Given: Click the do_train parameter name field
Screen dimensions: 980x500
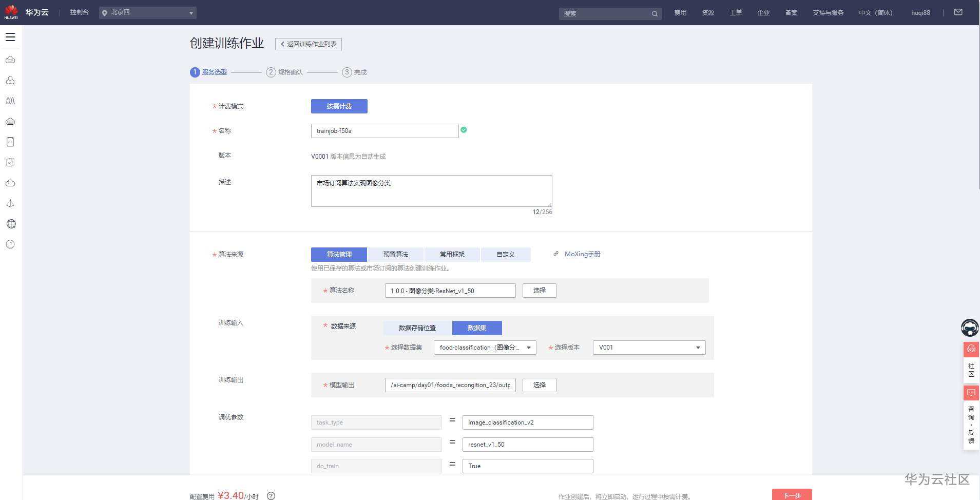Looking at the screenshot, I should point(376,466).
